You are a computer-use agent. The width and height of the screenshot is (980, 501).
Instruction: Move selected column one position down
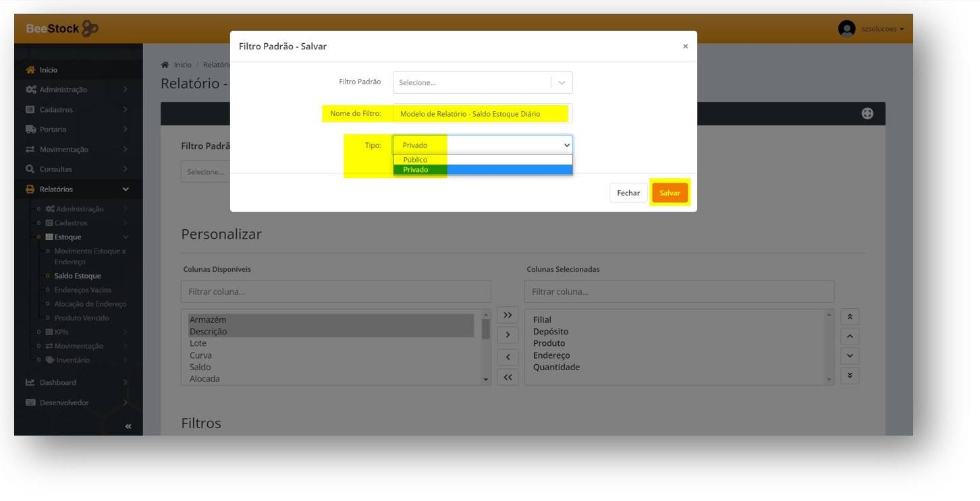coord(850,356)
